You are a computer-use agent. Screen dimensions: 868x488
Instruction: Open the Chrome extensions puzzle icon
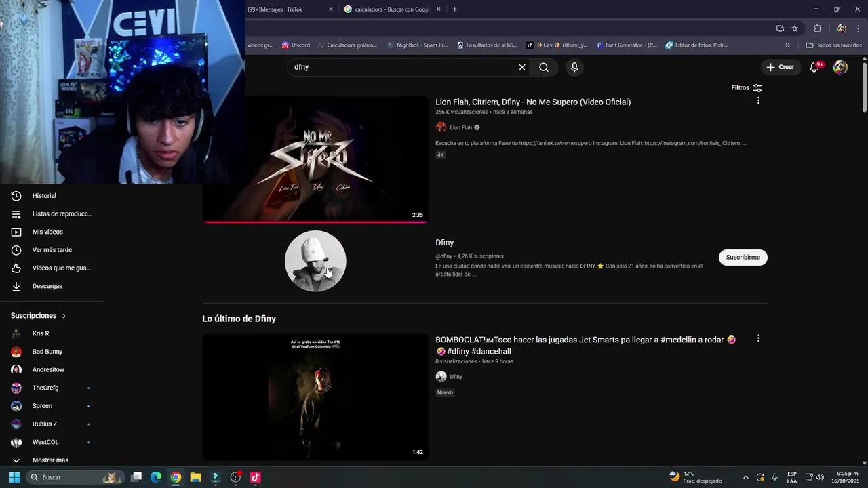pyautogui.click(x=817, y=28)
